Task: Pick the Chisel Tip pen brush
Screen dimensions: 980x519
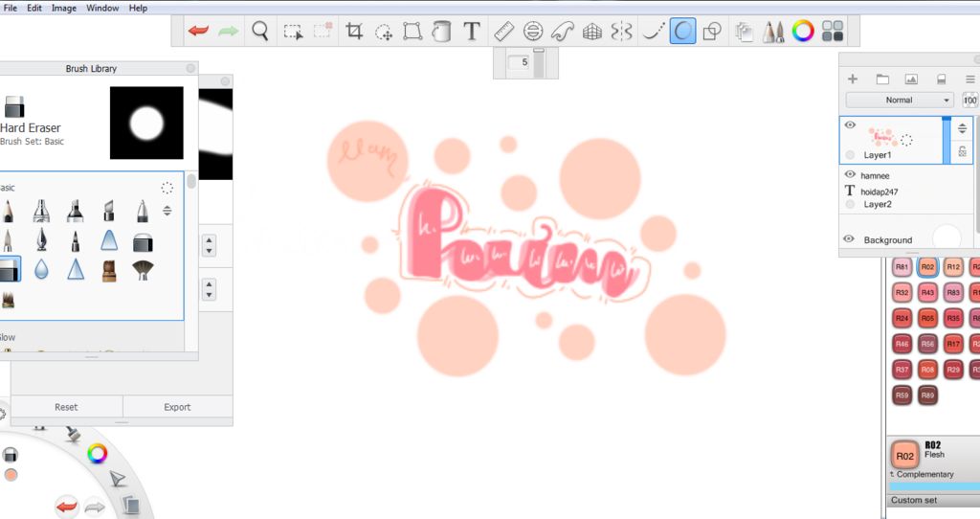Action: tap(109, 212)
